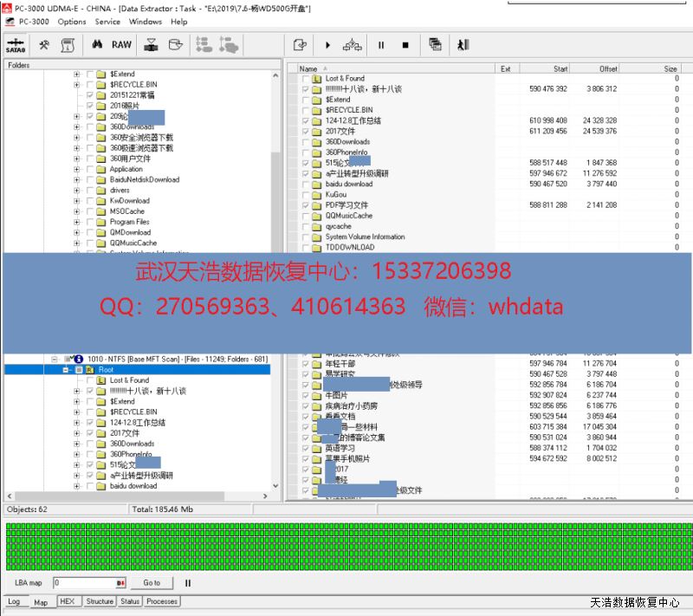The height and width of the screenshot is (616, 693).
Task: Switch to the HEX tab
Action: [67, 601]
